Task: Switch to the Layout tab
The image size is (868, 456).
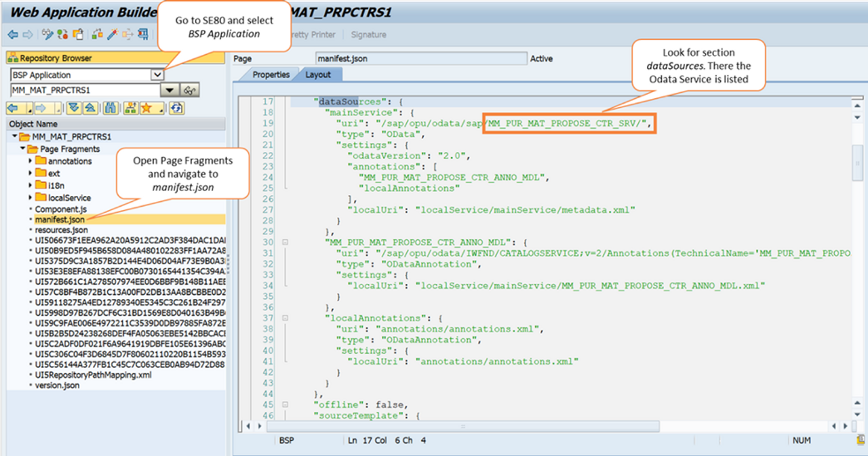Action: (x=318, y=75)
